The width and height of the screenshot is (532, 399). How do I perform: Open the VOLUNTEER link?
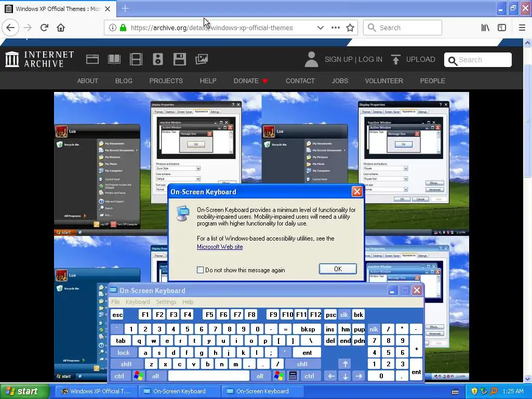click(x=384, y=81)
